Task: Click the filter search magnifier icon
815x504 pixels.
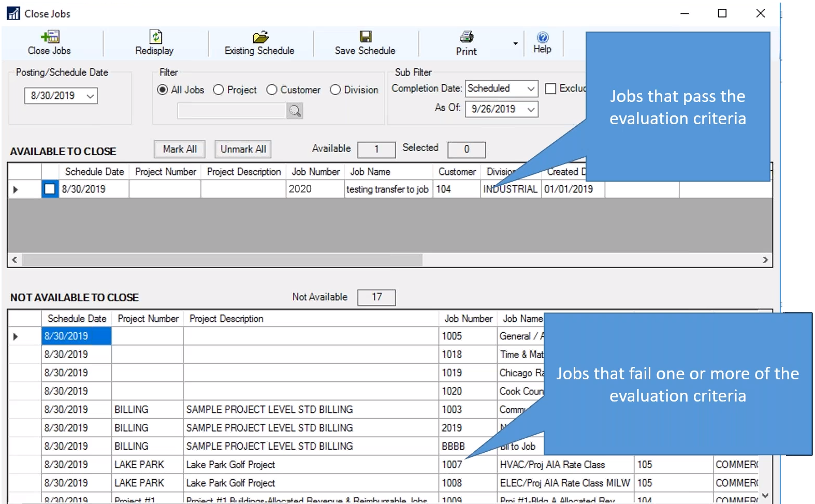Action: point(295,111)
